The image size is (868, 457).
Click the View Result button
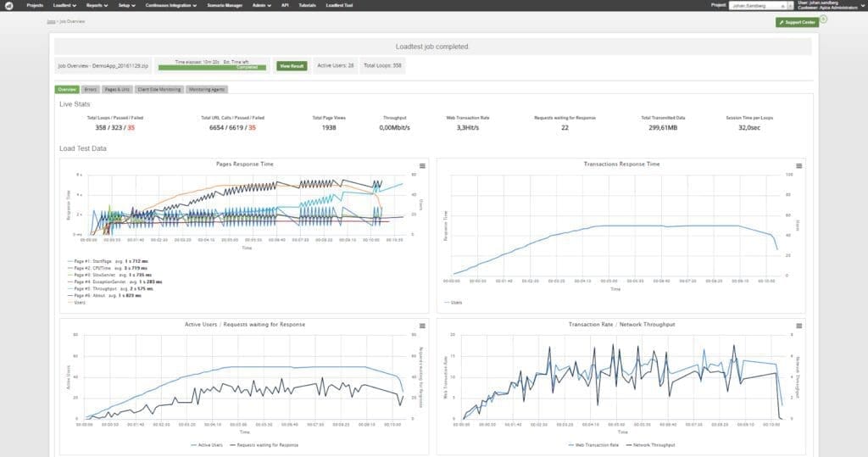pyautogui.click(x=292, y=65)
